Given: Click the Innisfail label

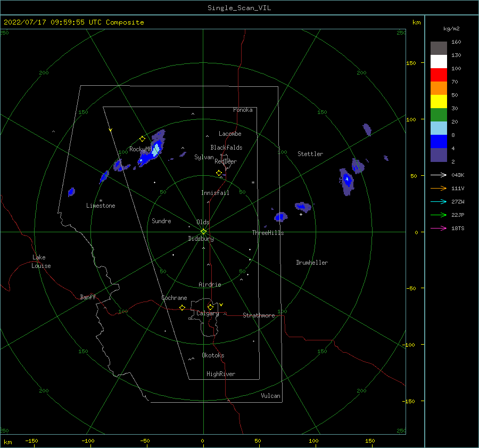Looking at the screenshot, I should [215, 193].
